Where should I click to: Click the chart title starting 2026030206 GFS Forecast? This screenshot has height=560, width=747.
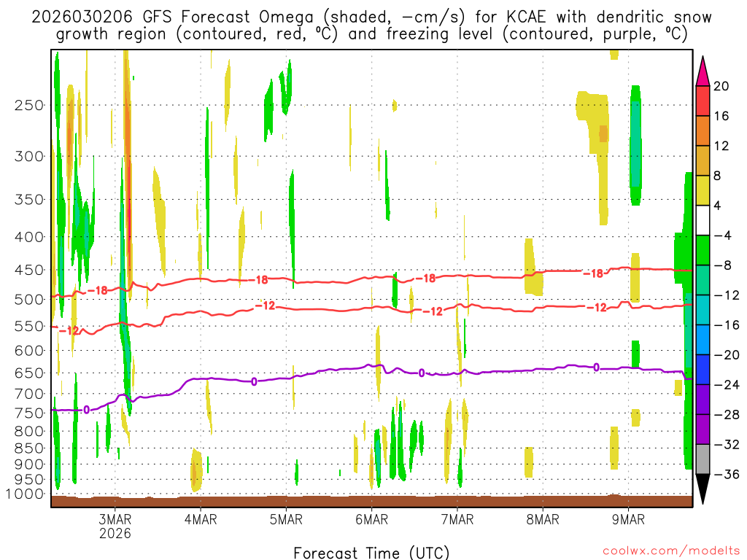[371, 26]
